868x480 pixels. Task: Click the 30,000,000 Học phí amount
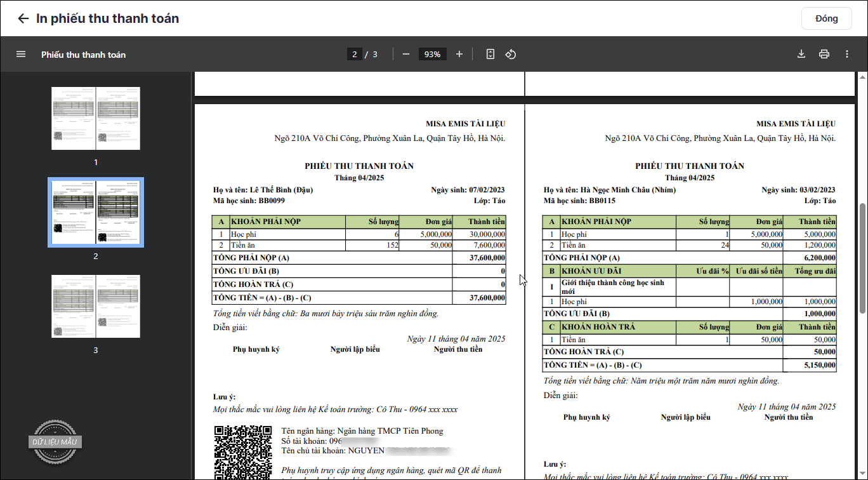coord(486,234)
